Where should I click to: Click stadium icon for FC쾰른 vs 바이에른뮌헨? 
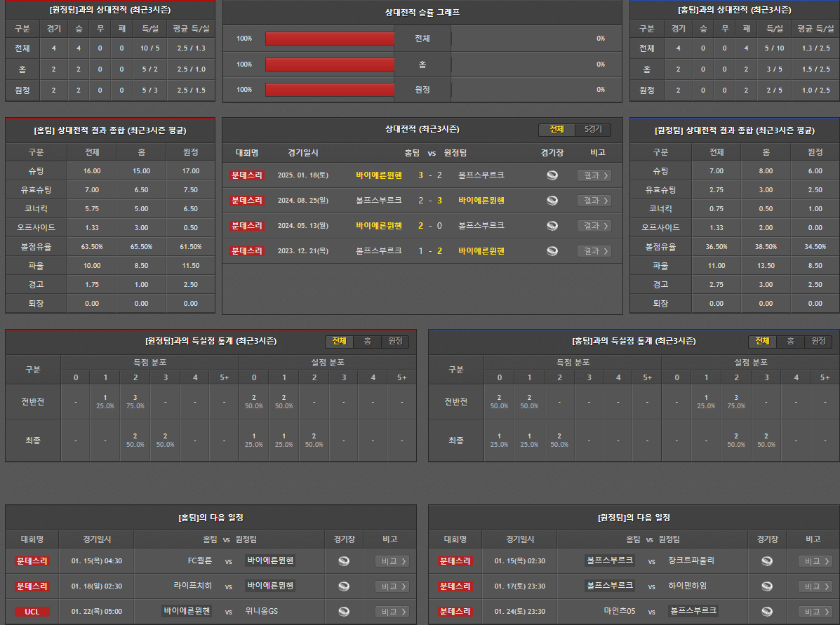[x=344, y=561]
